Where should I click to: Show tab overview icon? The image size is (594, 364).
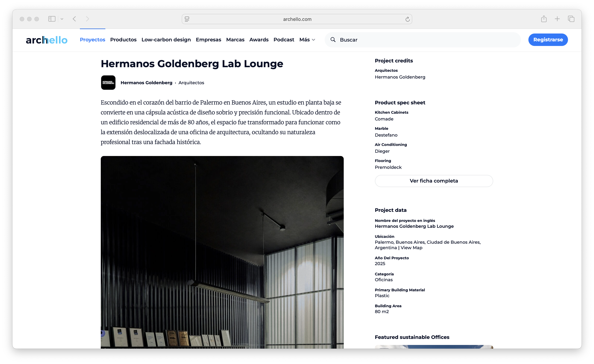(x=571, y=19)
